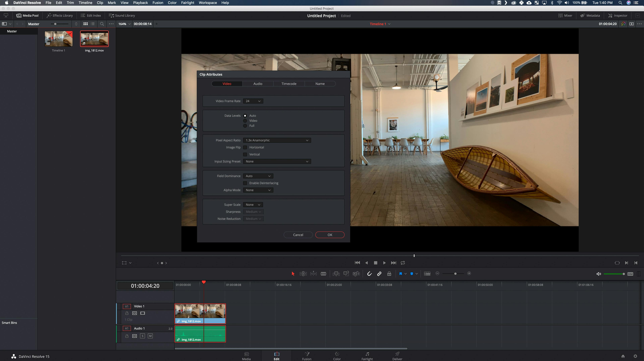Image resolution: width=644 pixels, height=361 pixels.
Task: Switch to Timecode tab in Clip Attributes
Action: [289, 84]
